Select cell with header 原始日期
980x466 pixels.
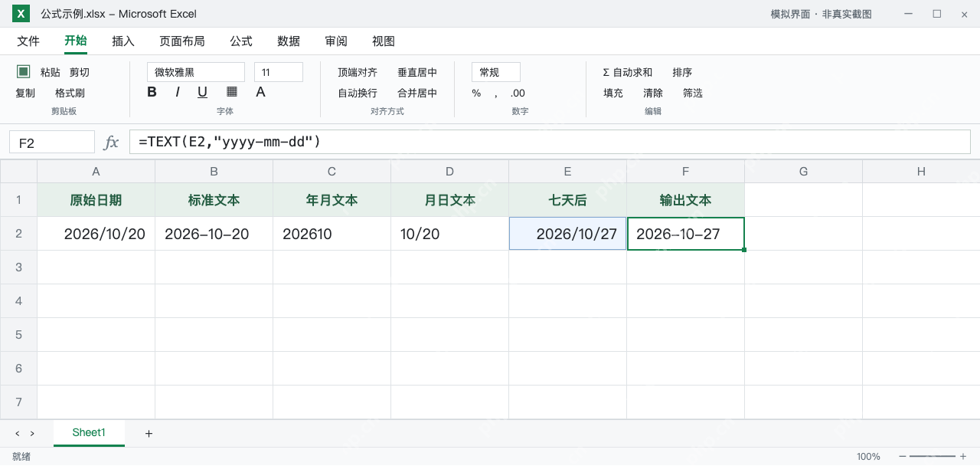[96, 200]
